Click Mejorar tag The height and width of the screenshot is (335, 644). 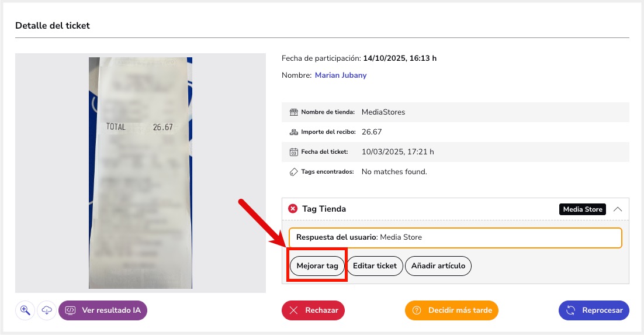click(x=317, y=266)
